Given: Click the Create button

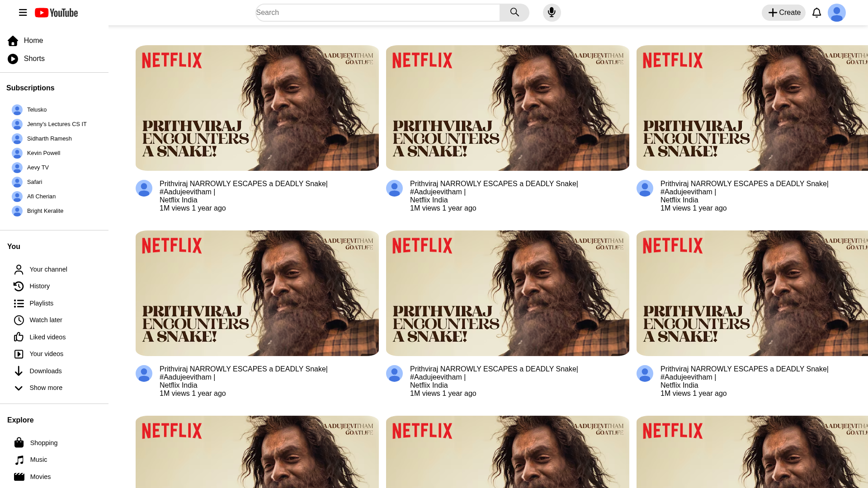Looking at the screenshot, I should [x=783, y=13].
